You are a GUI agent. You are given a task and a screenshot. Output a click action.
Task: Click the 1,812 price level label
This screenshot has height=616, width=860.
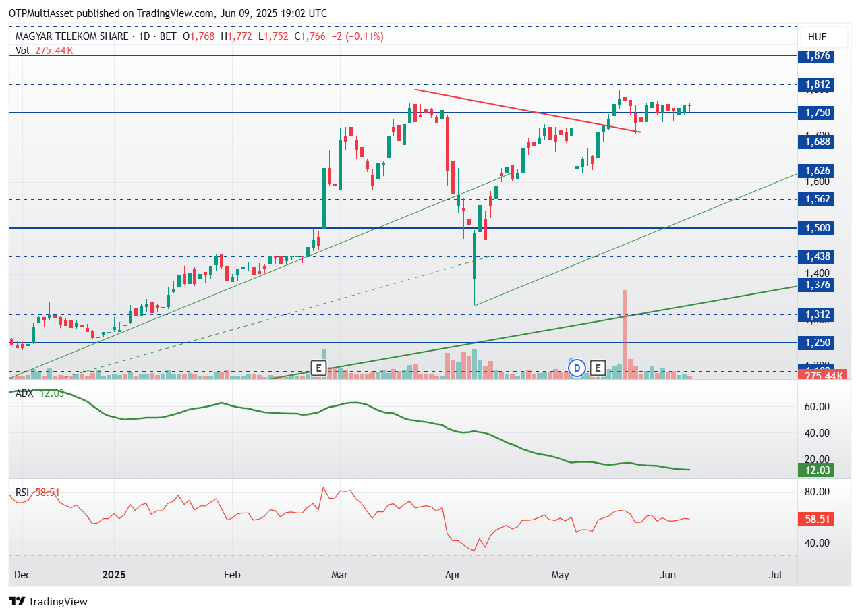point(816,84)
